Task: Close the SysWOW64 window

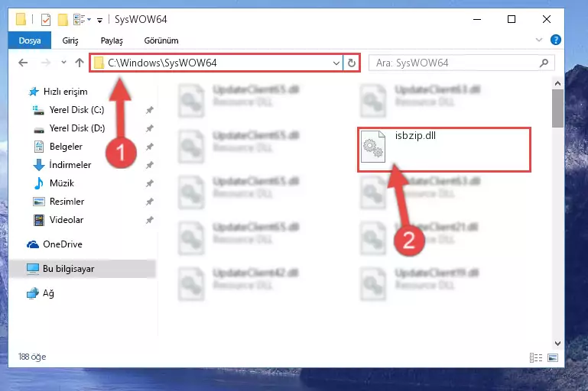Action: click(x=547, y=19)
